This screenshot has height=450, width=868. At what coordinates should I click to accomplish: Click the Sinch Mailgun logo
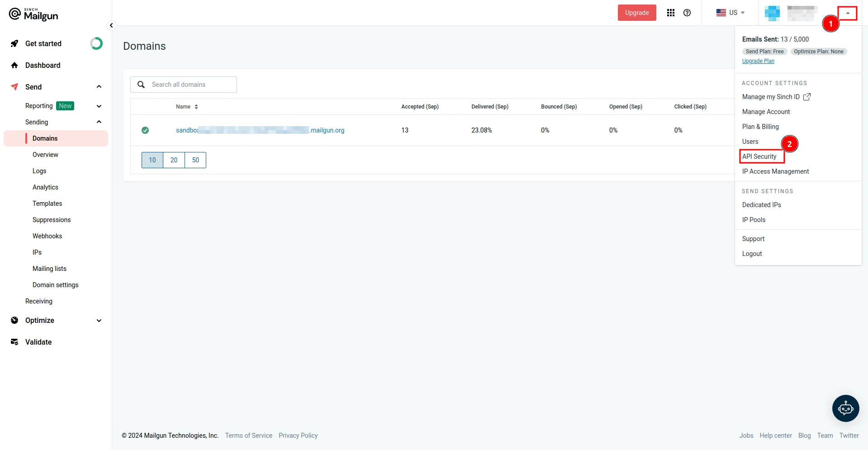coord(33,14)
